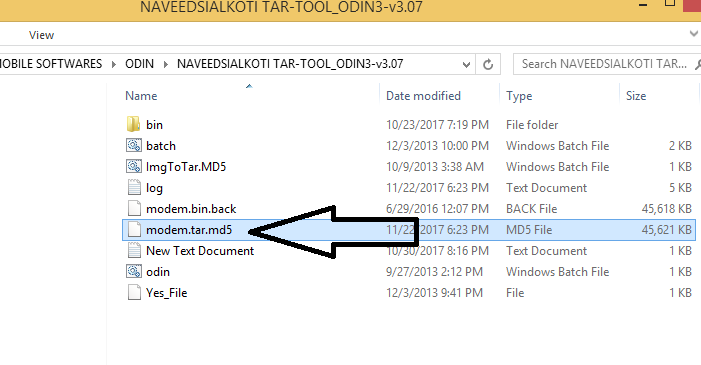701x365 pixels.
Task: Expand the arrow after MOBILE SOFTWARES breadcrumb
Action: 114,64
